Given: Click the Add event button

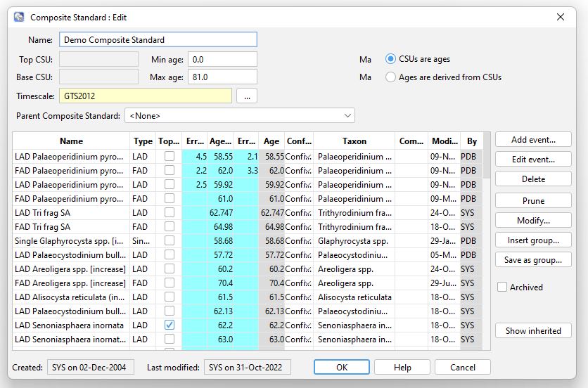Looking at the screenshot, I should [533, 140].
